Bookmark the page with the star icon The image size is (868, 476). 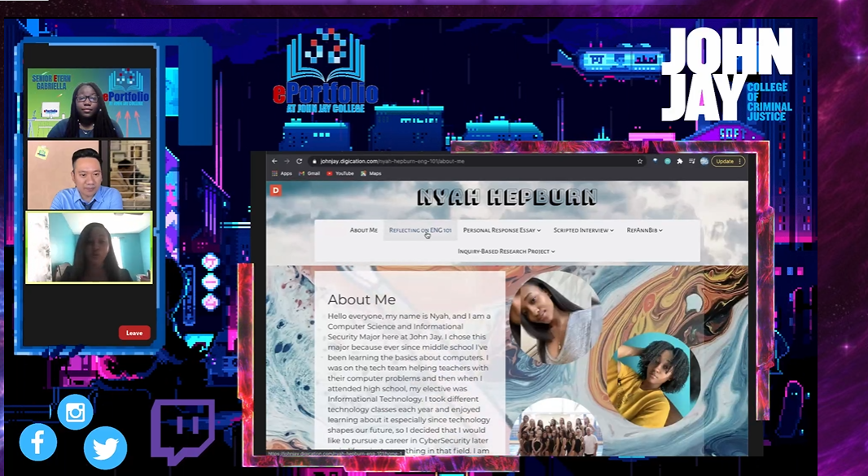[x=639, y=162]
